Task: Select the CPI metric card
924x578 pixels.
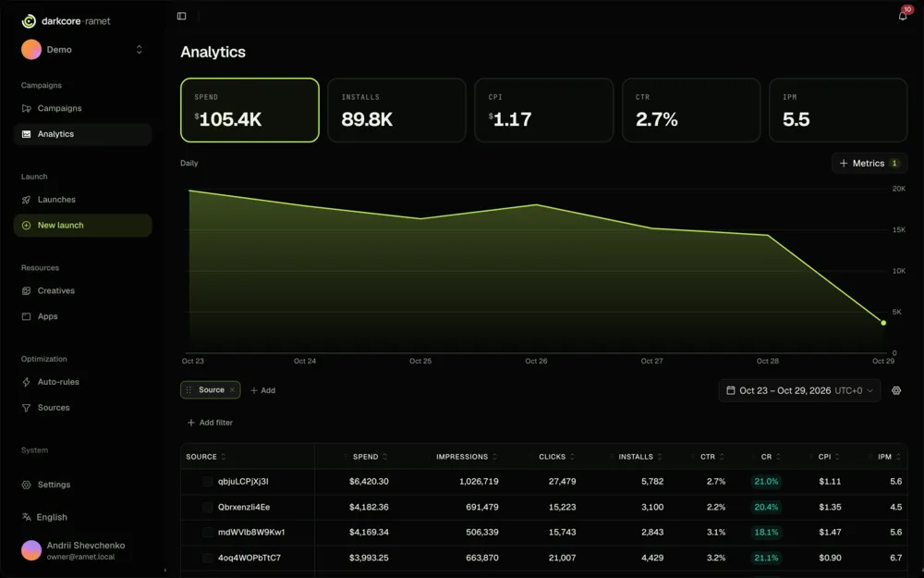Action: (x=544, y=110)
